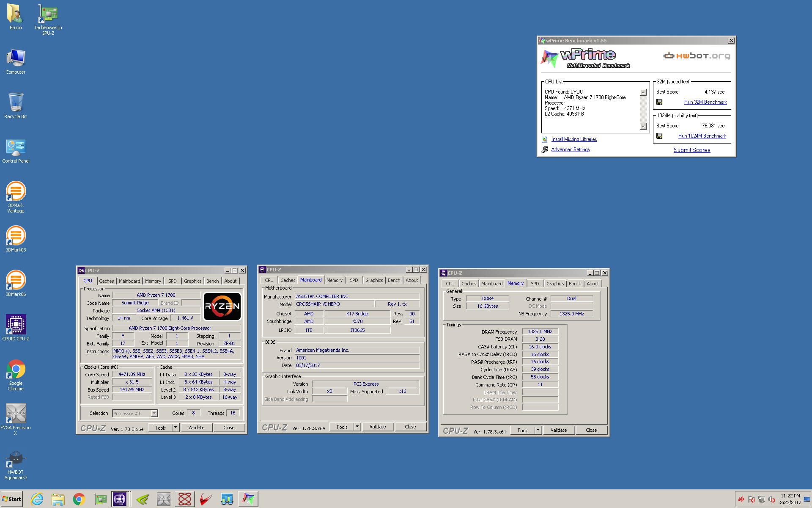812x508 pixels.
Task: Click the Core Speed value 4471.89 MHz
Action: coord(132,375)
